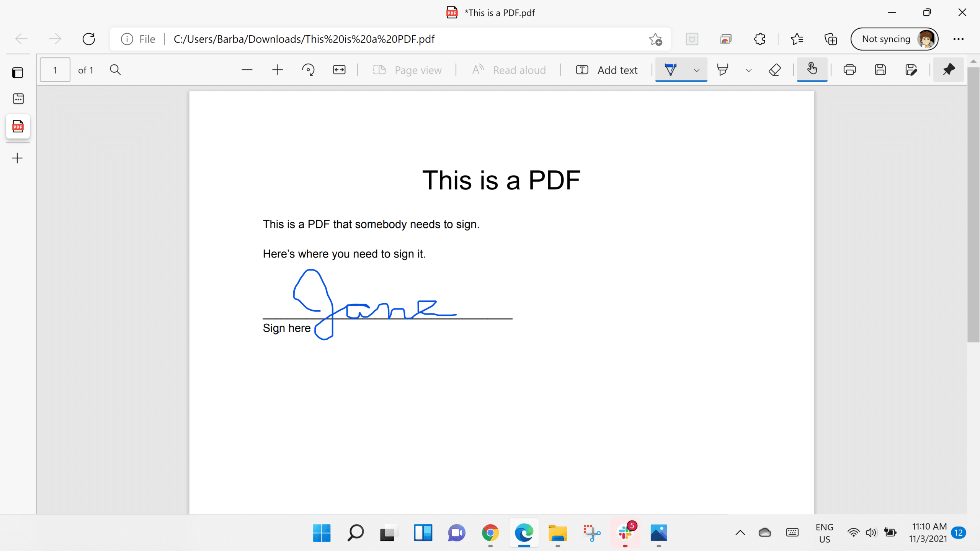Image resolution: width=980 pixels, height=551 pixels.
Task: Toggle the Draw pen tool
Action: pos(671,70)
